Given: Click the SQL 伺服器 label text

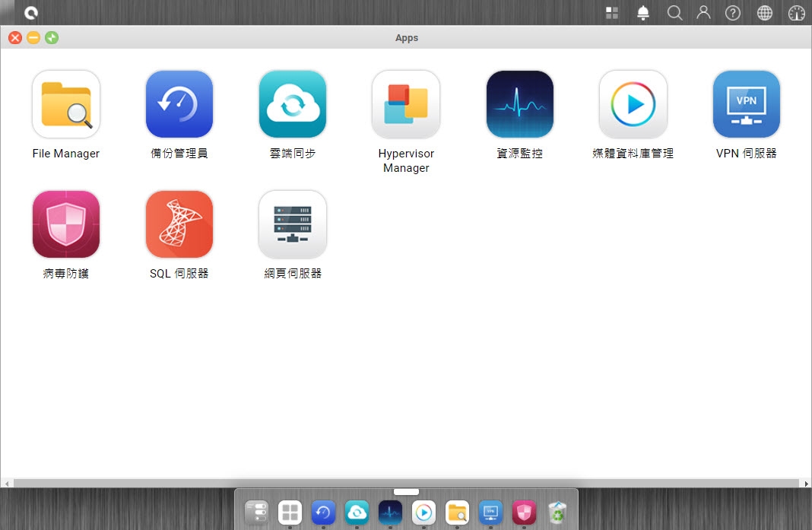Looking at the screenshot, I should [x=179, y=274].
